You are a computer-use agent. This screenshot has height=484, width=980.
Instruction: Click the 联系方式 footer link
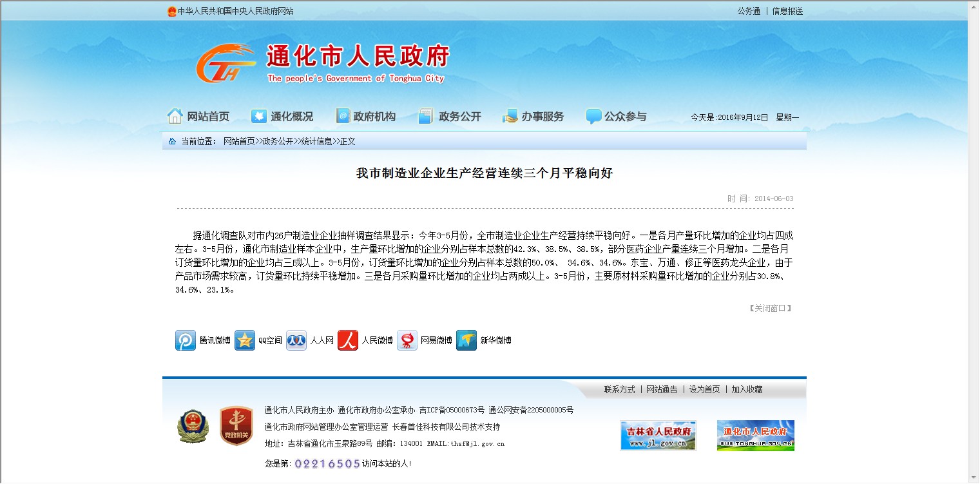tap(619, 389)
